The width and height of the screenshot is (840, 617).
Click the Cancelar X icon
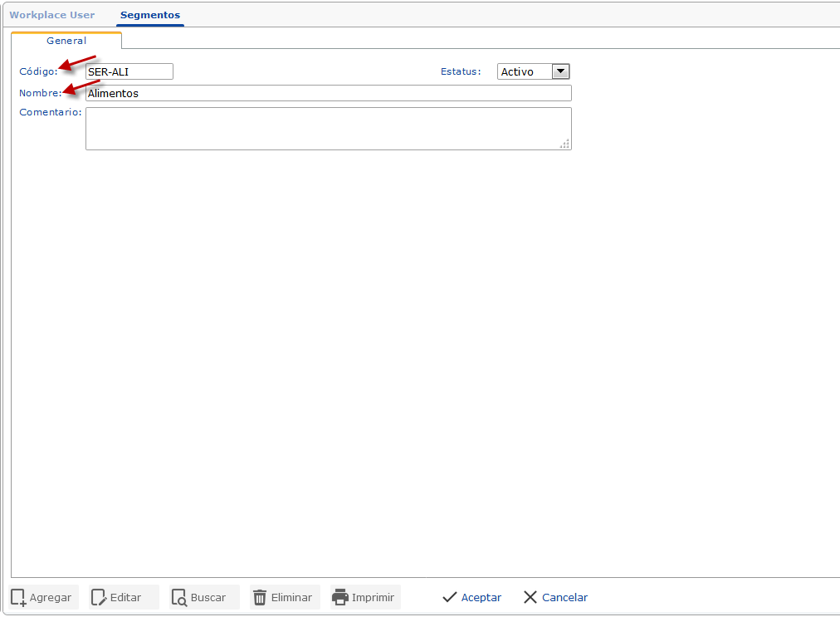point(530,597)
